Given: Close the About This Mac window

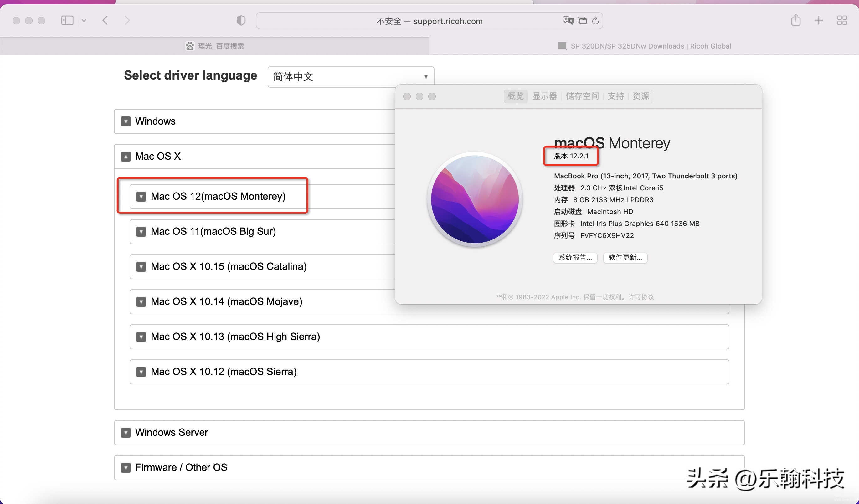Looking at the screenshot, I should pyautogui.click(x=407, y=96).
